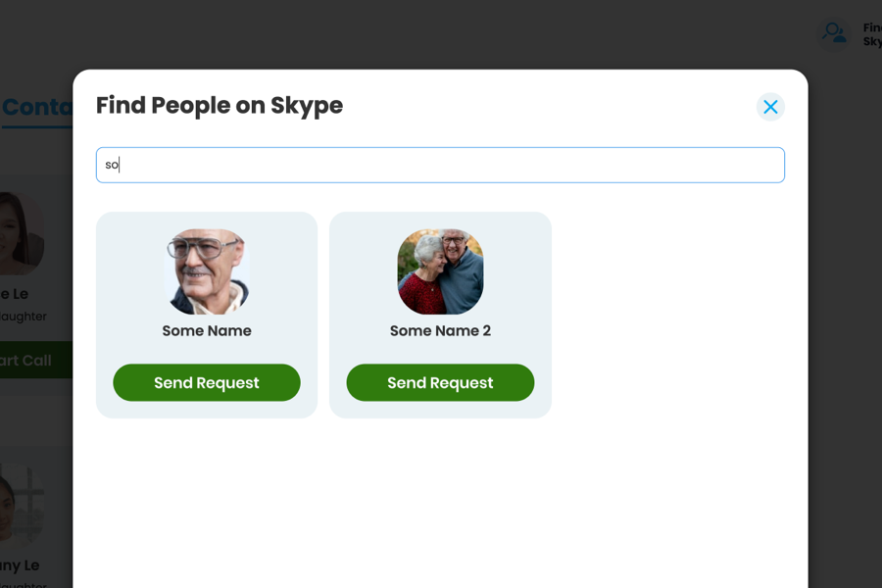The image size is (882, 588).
Task: Click the "Some Name 2" result label
Action: pos(440,331)
